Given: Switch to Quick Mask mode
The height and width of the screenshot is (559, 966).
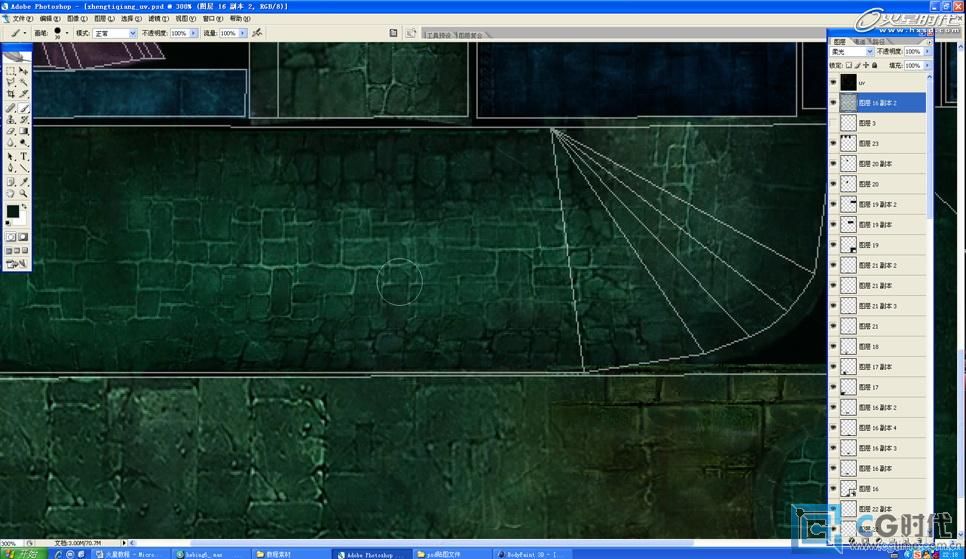Looking at the screenshot, I should click(23, 237).
